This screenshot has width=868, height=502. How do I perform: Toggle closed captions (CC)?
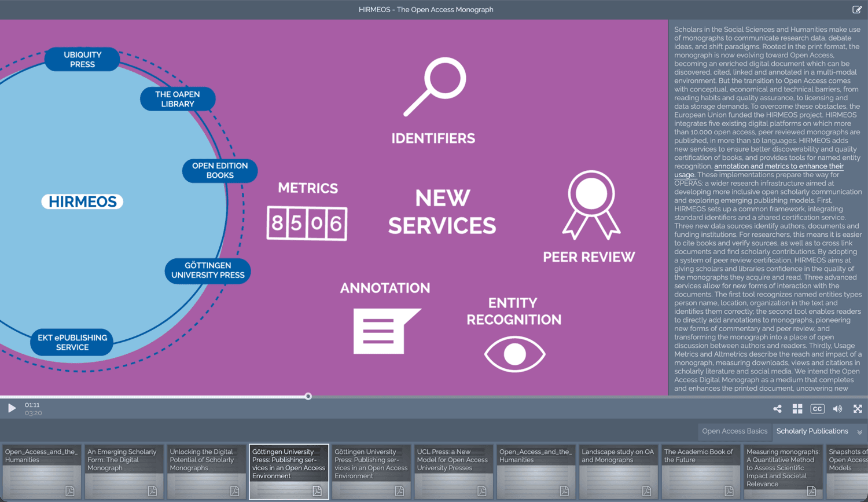click(x=817, y=409)
